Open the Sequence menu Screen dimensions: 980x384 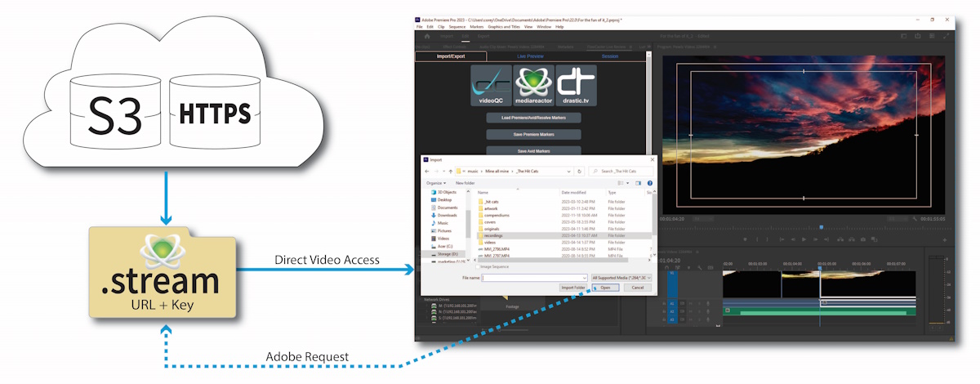click(x=457, y=26)
